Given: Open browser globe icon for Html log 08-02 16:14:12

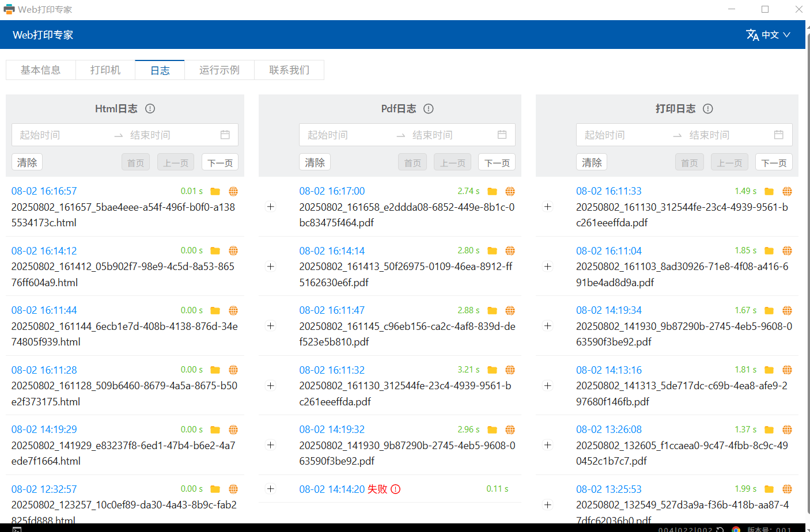Looking at the screenshot, I should coord(233,251).
